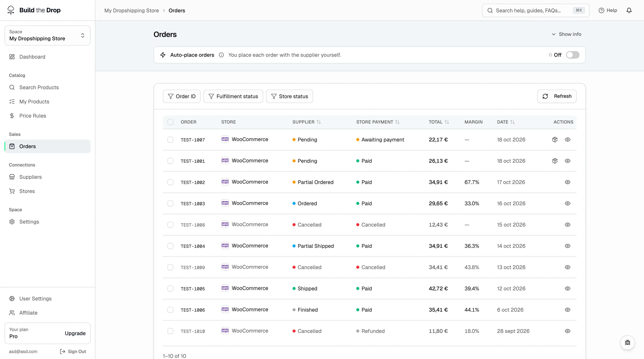Viewport: 644px width, 359px height.
Task: Open the bug report floating icon
Action: (x=627, y=342)
